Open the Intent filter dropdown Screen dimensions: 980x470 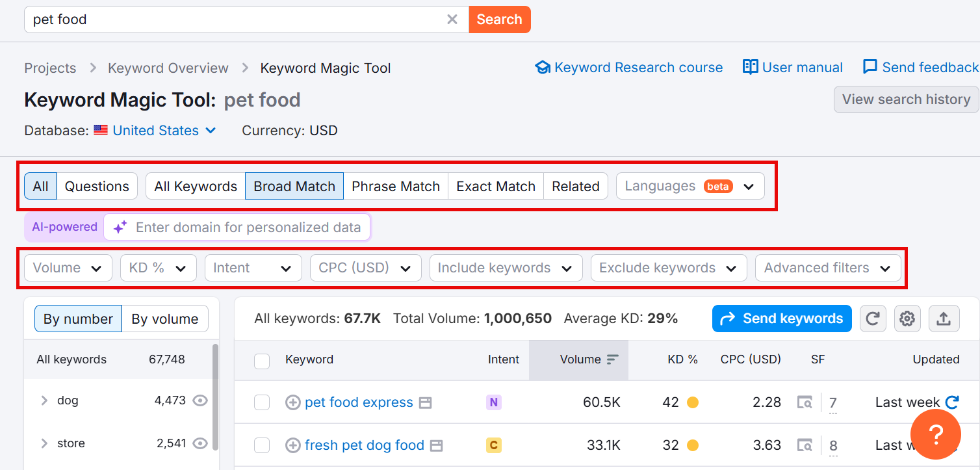click(253, 268)
